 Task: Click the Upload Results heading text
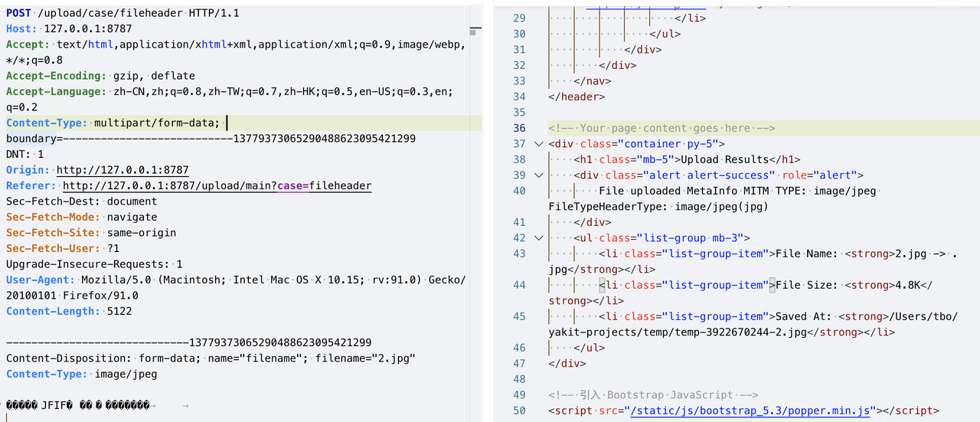pos(714,159)
